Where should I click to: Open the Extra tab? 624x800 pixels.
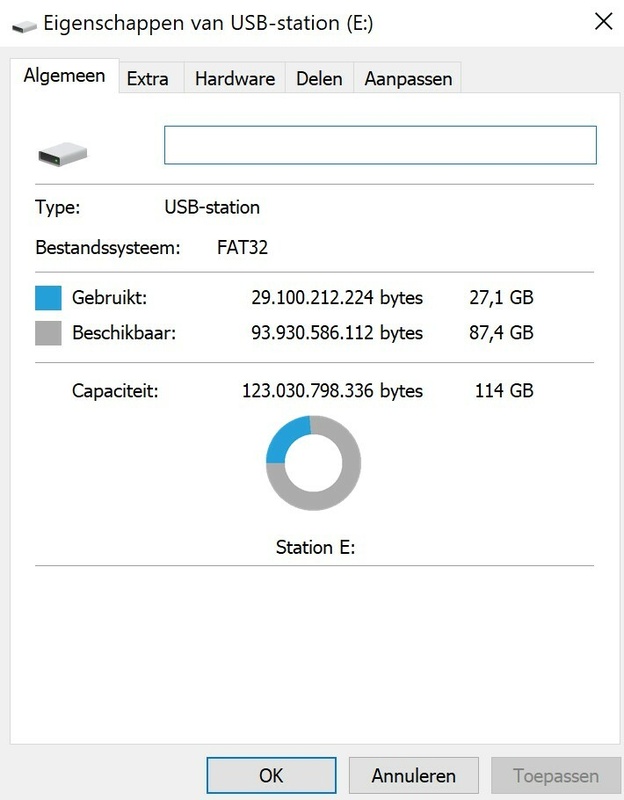pos(147,78)
